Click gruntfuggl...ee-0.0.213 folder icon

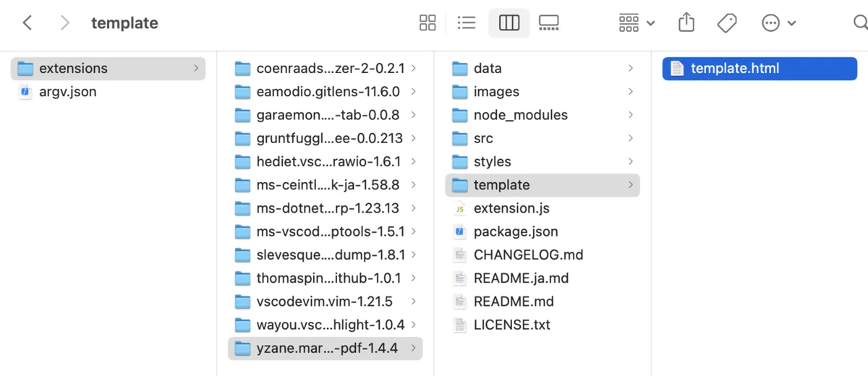pyautogui.click(x=242, y=138)
